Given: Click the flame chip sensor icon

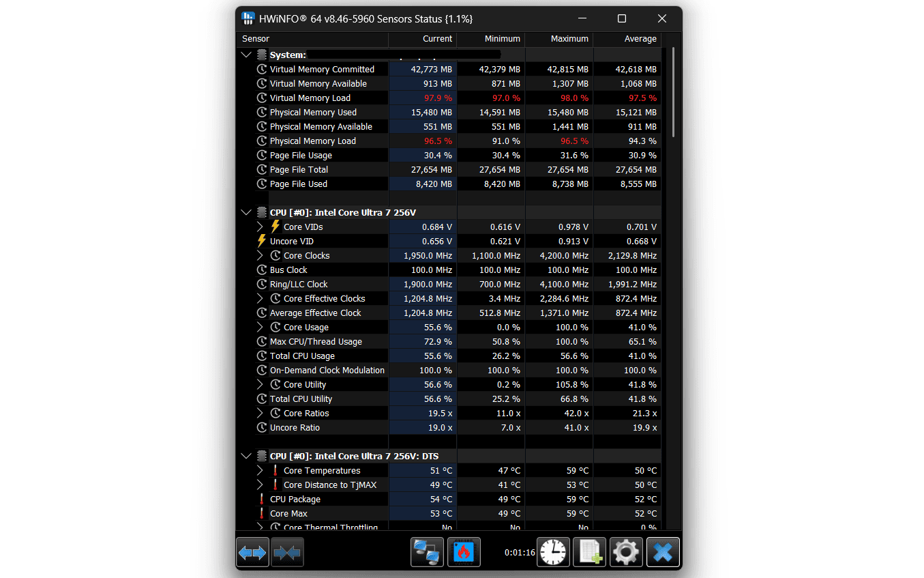Looking at the screenshot, I should [x=464, y=552].
